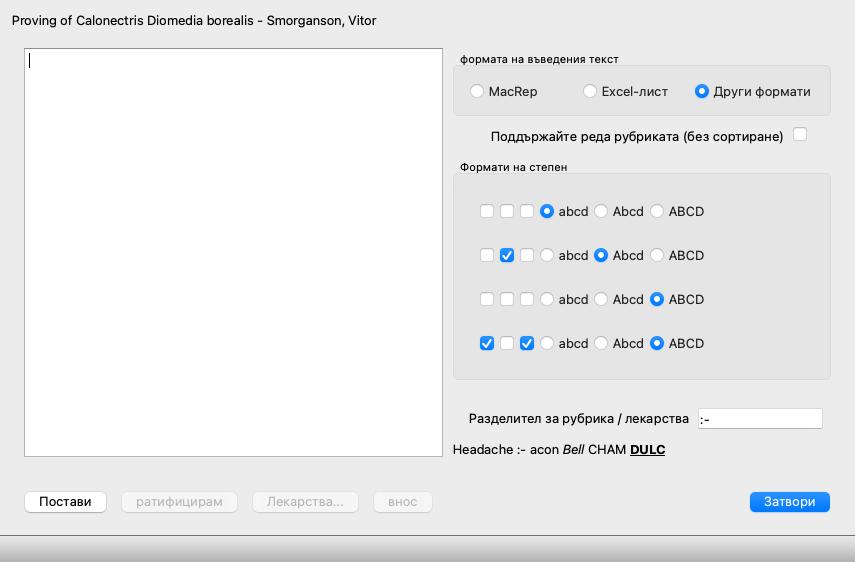
Task: Select abcd in the second grade format row
Action: [x=547, y=255]
